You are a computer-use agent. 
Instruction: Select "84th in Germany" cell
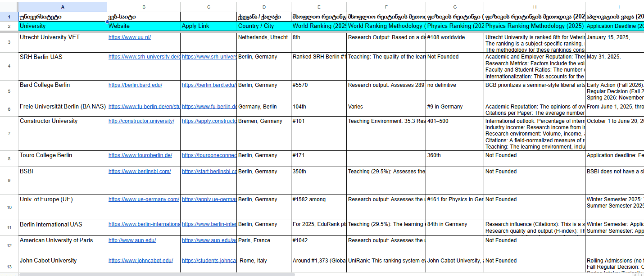coord(455,228)
